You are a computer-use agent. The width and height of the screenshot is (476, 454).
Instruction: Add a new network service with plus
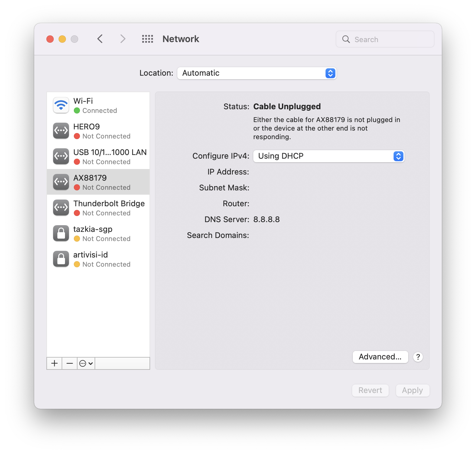(54, 363)
